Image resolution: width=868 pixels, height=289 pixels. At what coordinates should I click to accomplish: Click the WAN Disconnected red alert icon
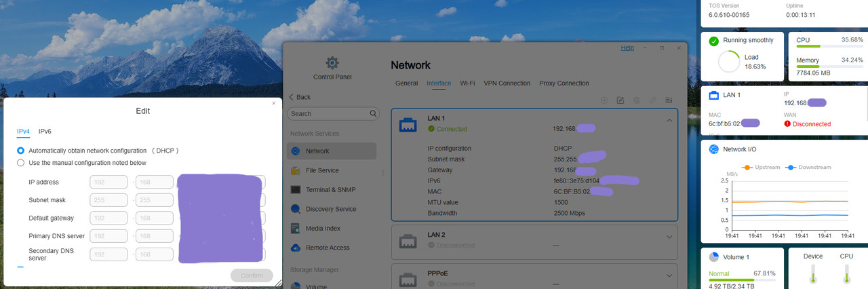787,124
